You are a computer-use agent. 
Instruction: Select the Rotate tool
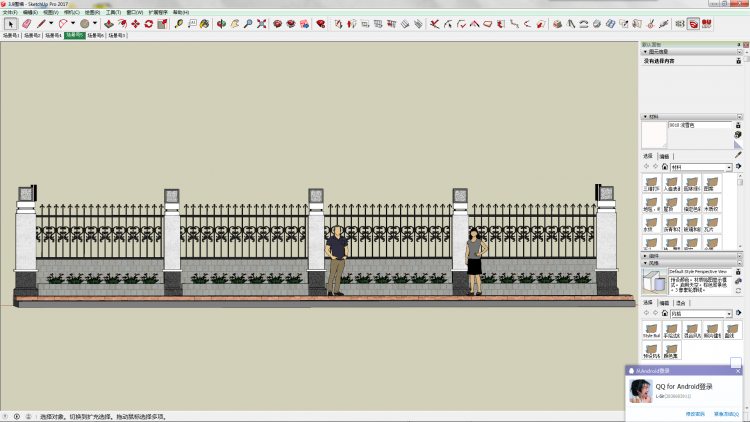coord(149,23)
